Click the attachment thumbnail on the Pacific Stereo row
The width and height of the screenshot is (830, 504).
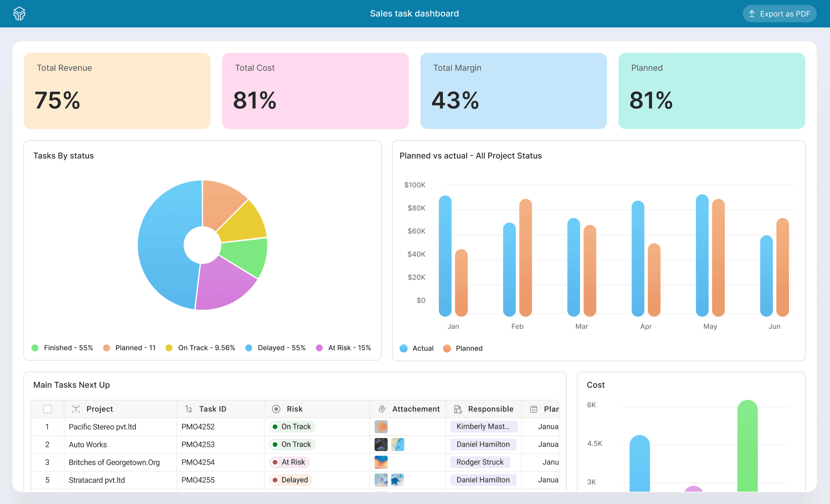pos(381,426)
